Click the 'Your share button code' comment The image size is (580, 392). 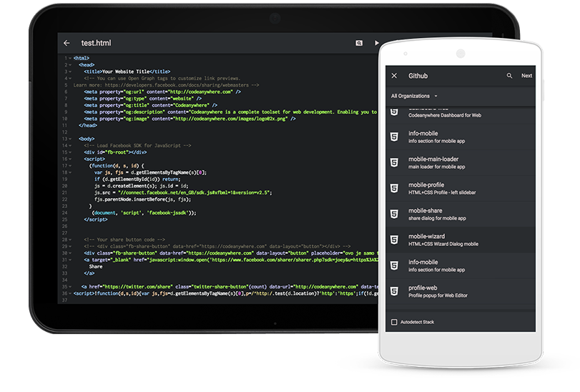tap(124, 240)
